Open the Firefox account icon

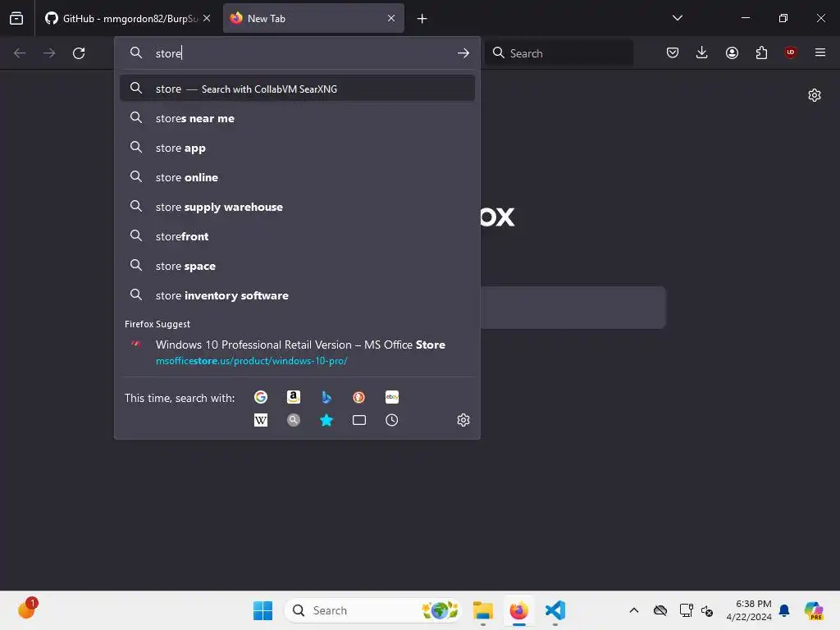click(732, 52)
